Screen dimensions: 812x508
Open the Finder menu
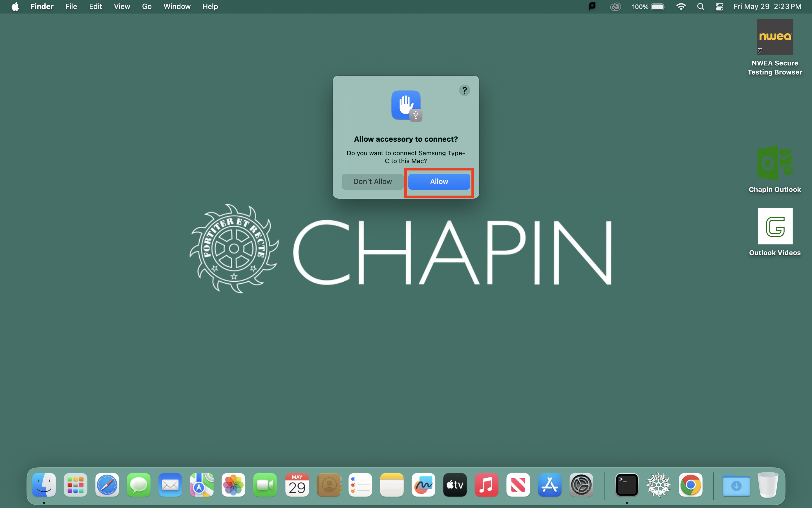42,6
